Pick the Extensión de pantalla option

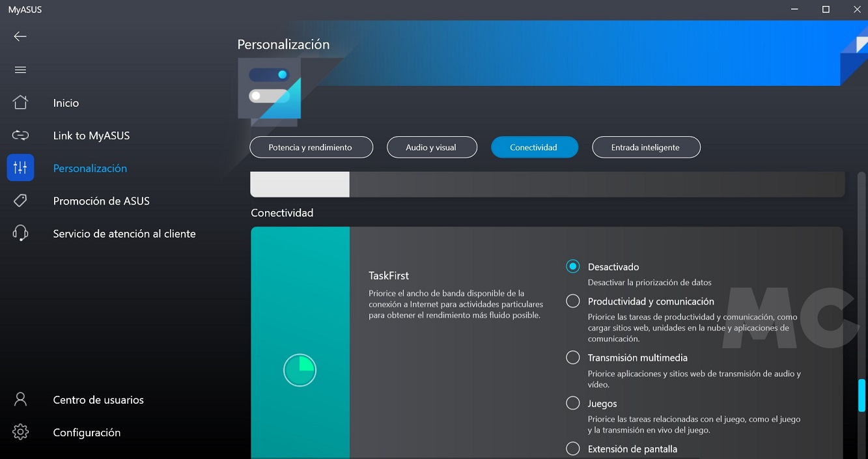pyautogui.click(x=572, y=449)
